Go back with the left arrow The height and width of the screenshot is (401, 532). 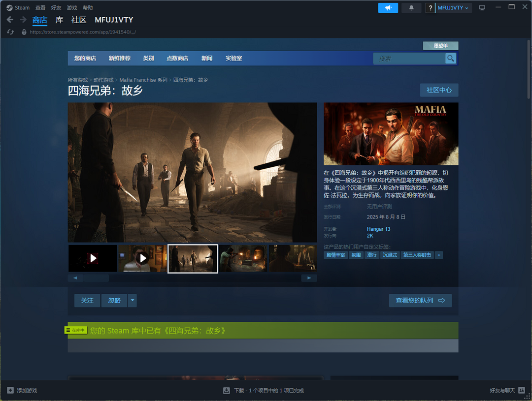(x=10, y=20)
